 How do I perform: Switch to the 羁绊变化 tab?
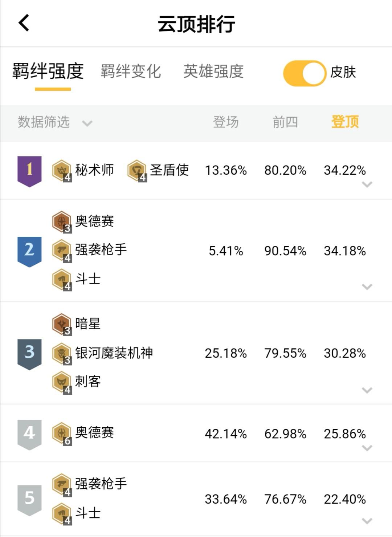(131, 71)
